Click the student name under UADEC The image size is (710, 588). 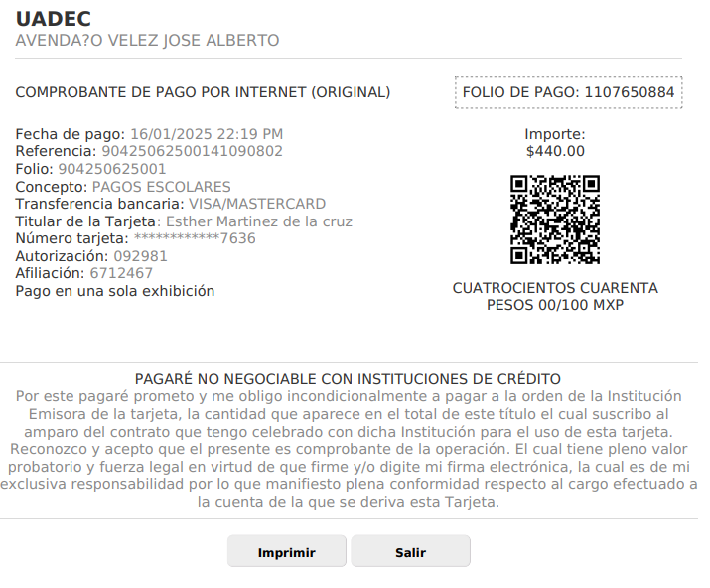(x=147, y=41)
